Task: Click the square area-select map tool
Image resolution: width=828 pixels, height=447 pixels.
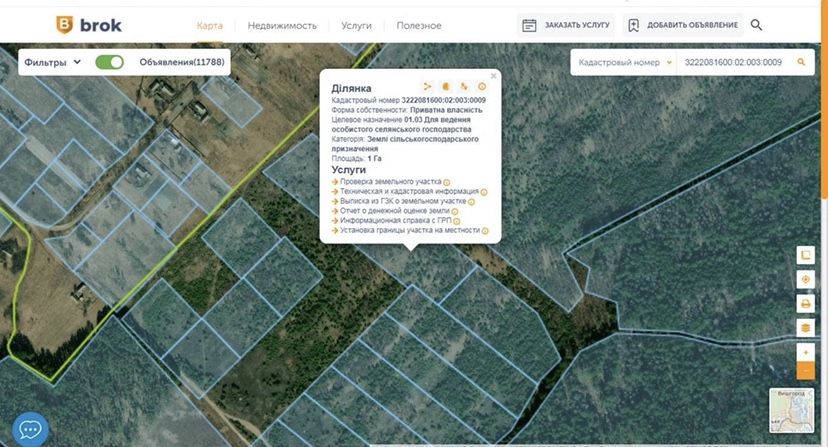Action: pyautogui.click(x=806, y=255)
